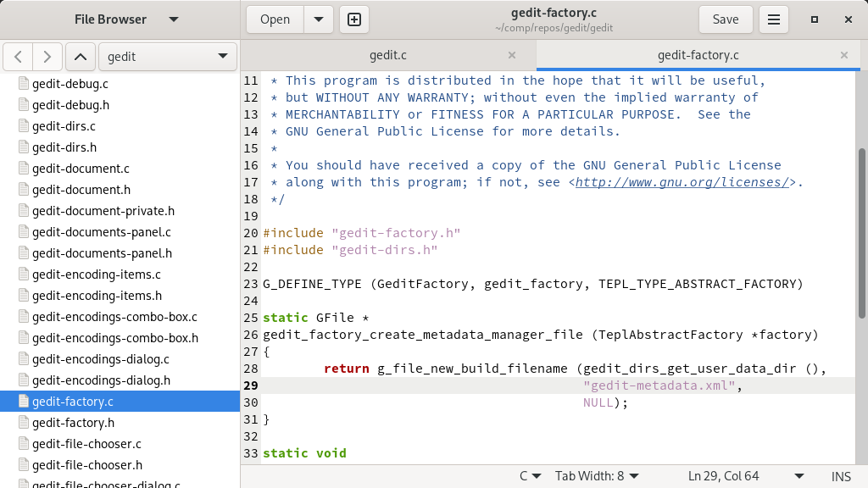Open the recent files dropdown arrow

pos(318,19)
